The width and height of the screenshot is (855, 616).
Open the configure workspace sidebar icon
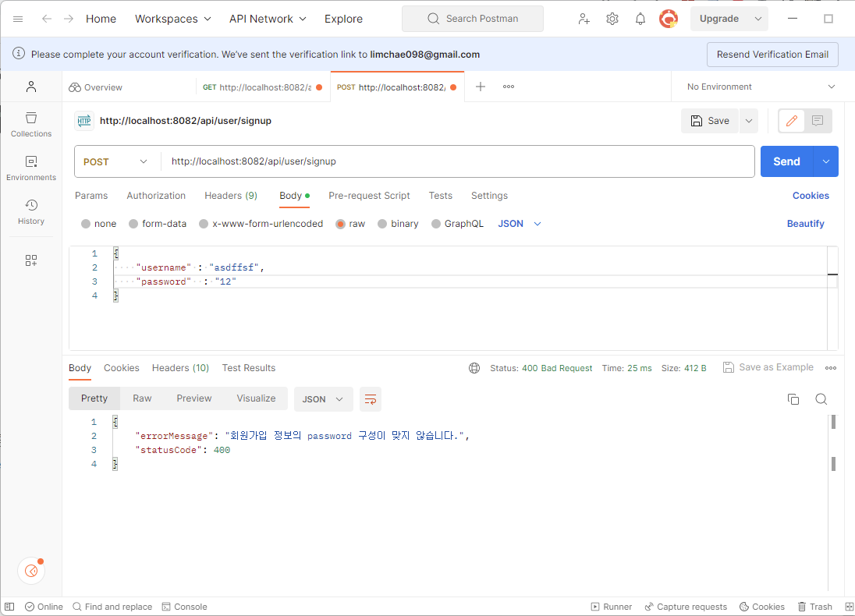click(31, 260)
